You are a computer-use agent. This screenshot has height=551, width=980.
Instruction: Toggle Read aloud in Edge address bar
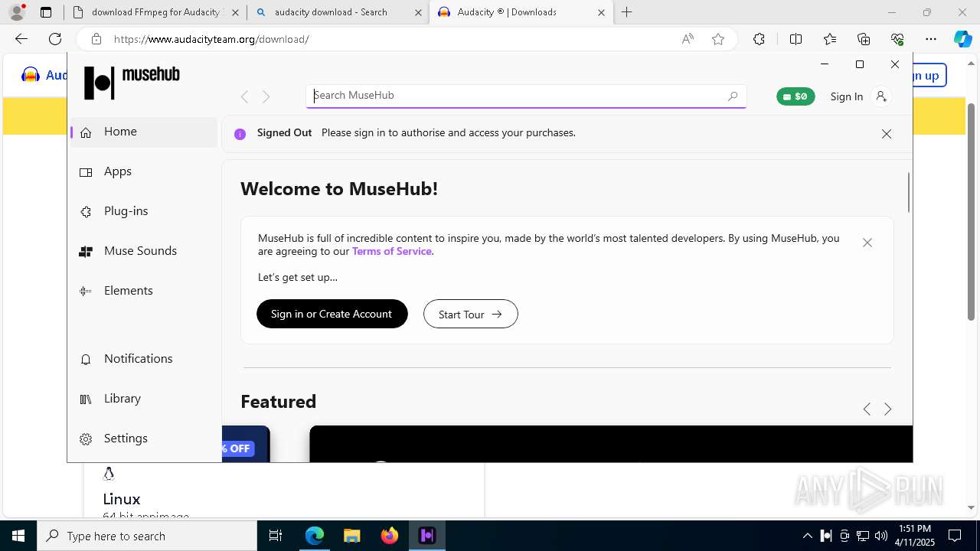pos(688,39)
